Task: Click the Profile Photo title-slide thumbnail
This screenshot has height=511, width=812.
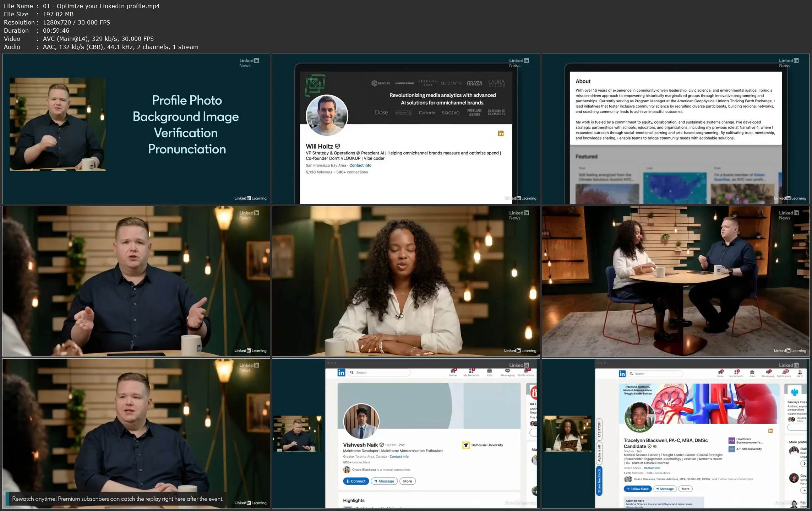Action: point(136,129)
